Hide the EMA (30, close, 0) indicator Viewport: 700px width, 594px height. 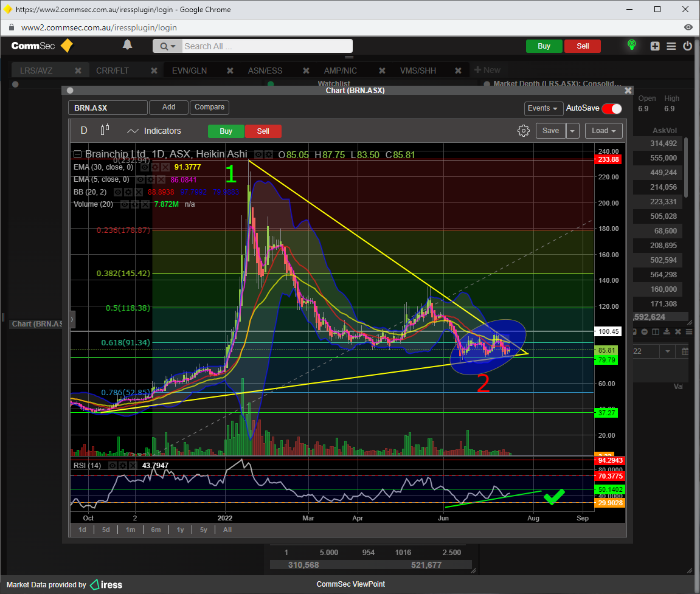tap(145, 167)
